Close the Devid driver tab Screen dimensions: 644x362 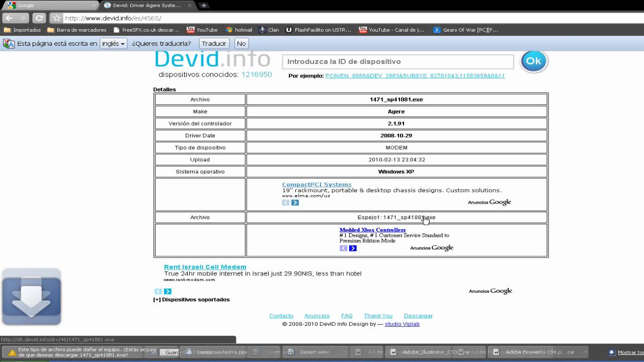point(191,6)
